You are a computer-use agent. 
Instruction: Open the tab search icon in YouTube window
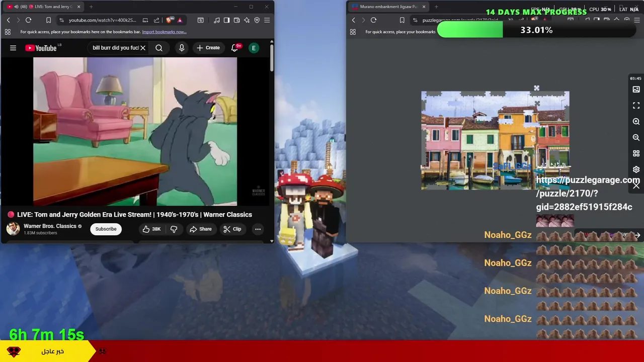point(200,20)
